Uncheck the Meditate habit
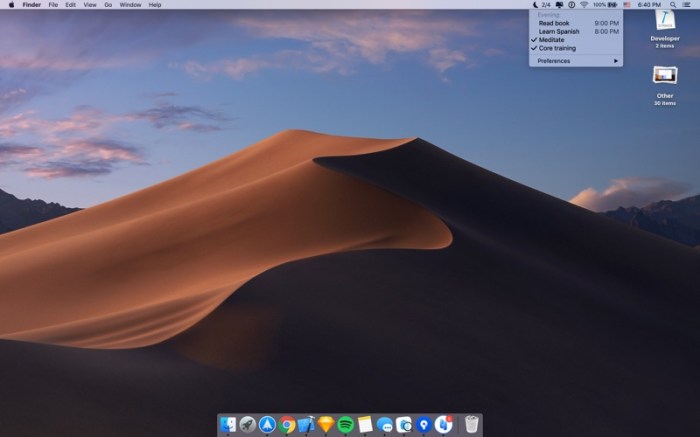The width and height of the screenshot is (700, 437). (551, 40)
